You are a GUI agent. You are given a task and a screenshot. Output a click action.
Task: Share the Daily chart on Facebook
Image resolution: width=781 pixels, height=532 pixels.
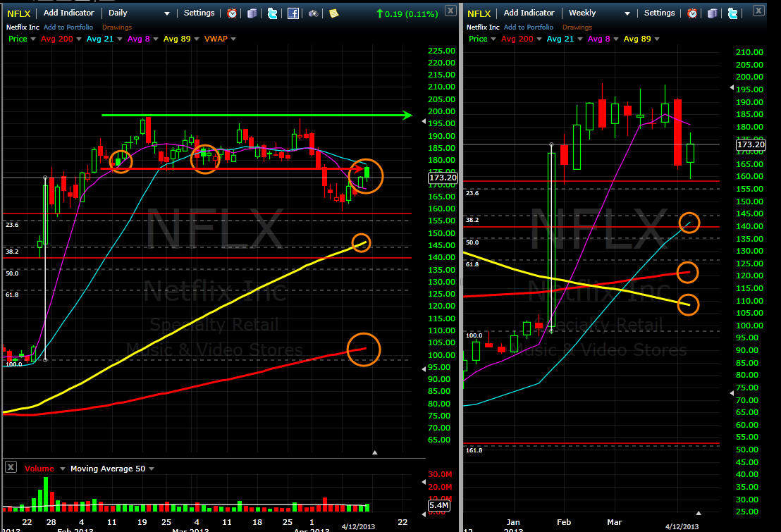tap(293, 13)
